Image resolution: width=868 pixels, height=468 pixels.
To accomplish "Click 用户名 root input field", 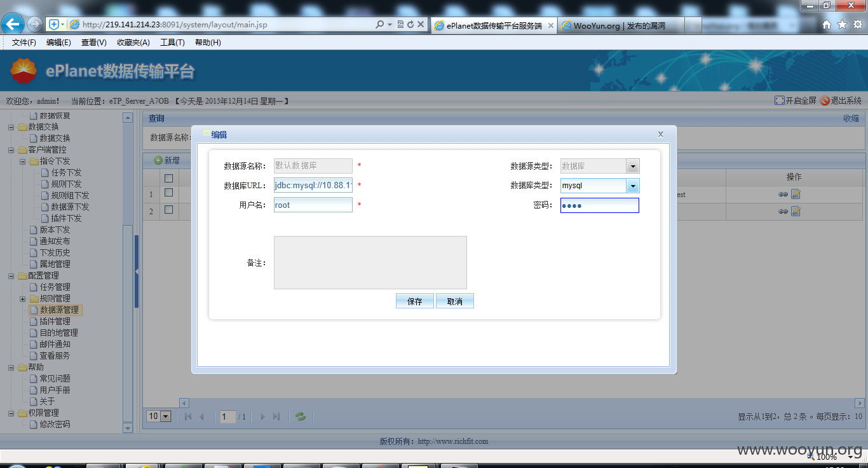I will click(313, 205).
